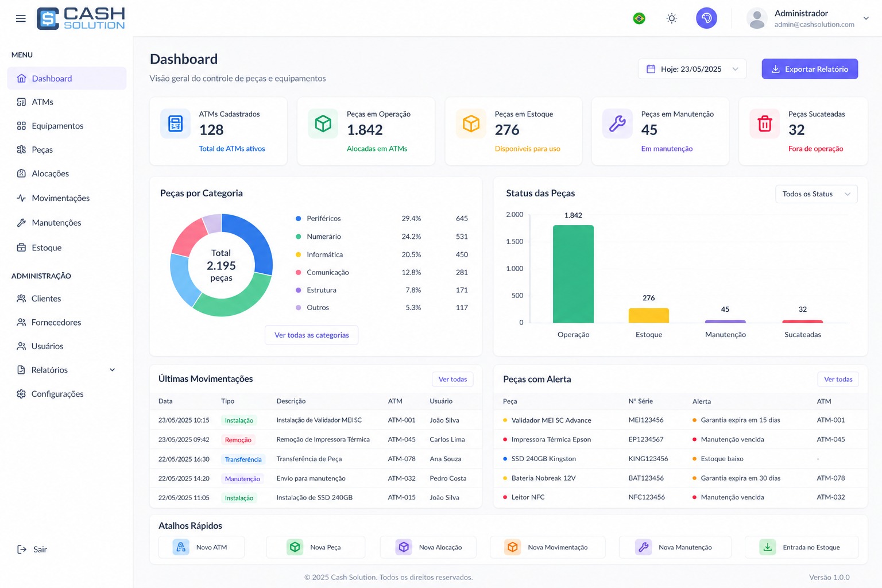
Task: Click Em manutenção link on card
Action: (x=667, y=149)
